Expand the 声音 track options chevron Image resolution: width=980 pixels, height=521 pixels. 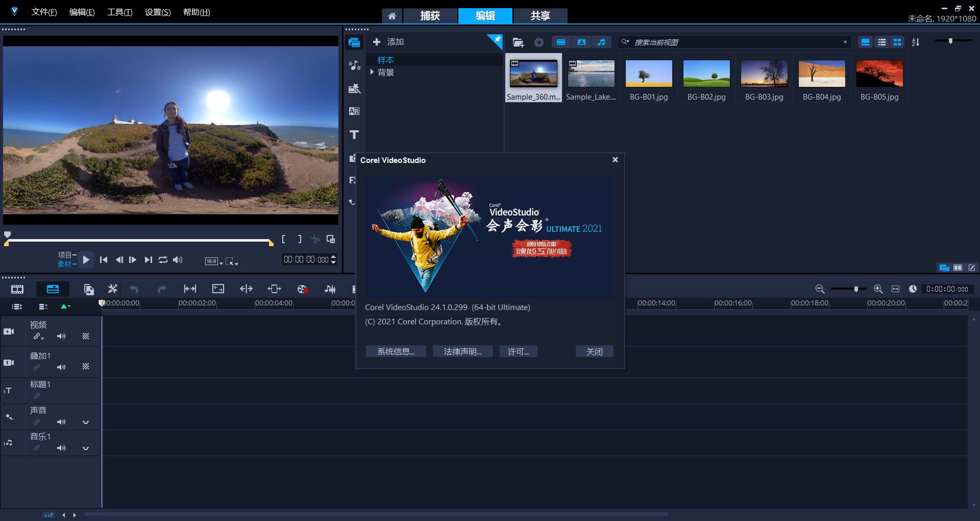[x=86, y=422]
